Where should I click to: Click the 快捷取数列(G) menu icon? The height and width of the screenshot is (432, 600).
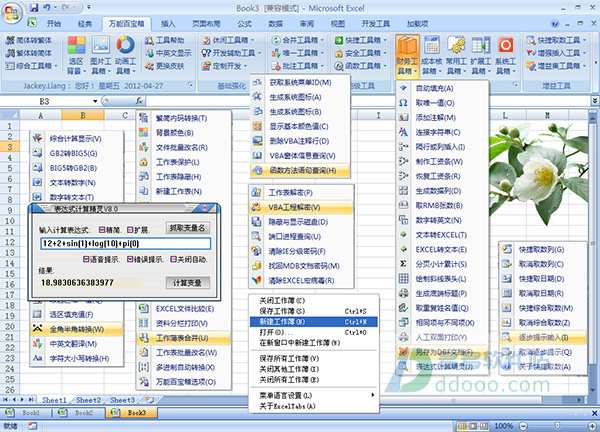pyautogui.click(x=507, y=249)
